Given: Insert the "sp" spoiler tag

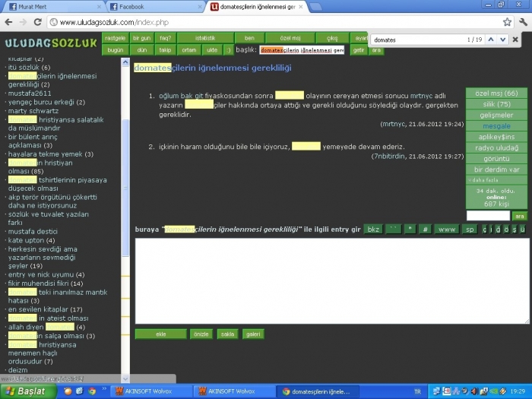Looking at the screenshot, I should coord(470,229).
